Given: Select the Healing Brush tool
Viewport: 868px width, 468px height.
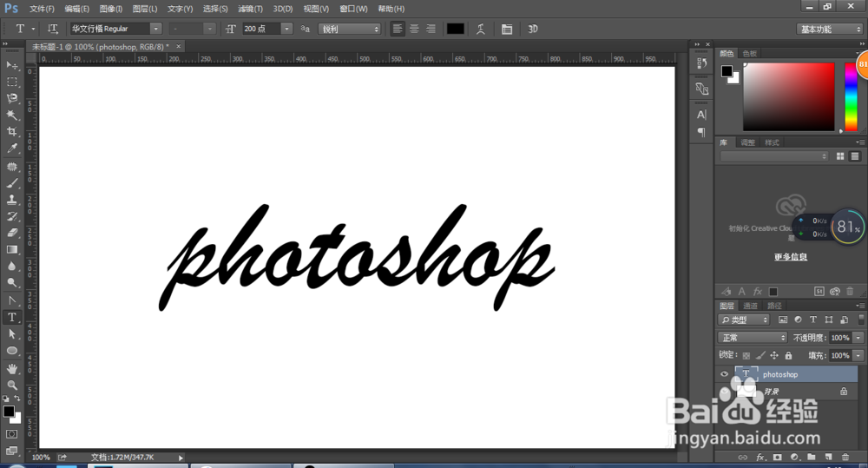Looking at the screenshot, I should coord(11,167).
